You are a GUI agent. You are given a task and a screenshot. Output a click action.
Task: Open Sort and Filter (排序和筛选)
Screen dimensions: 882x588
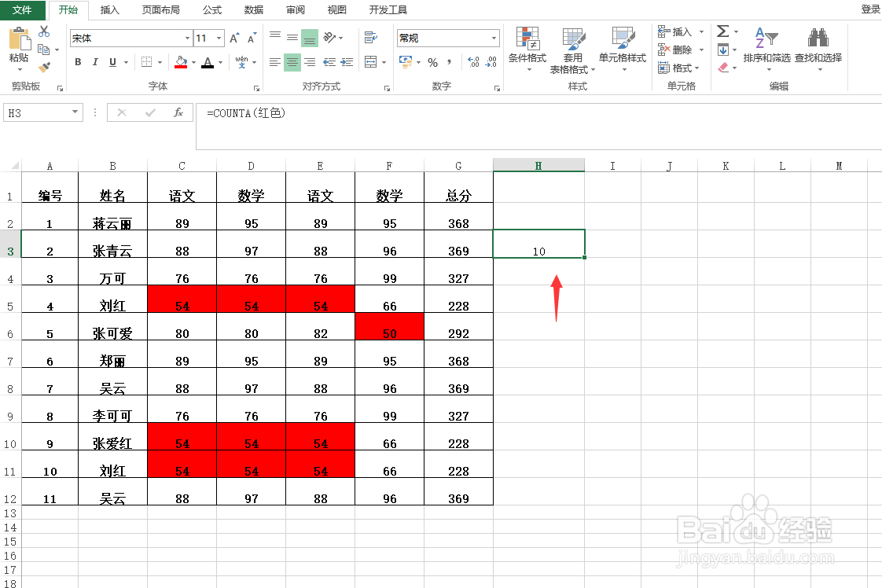pos(766,50)
